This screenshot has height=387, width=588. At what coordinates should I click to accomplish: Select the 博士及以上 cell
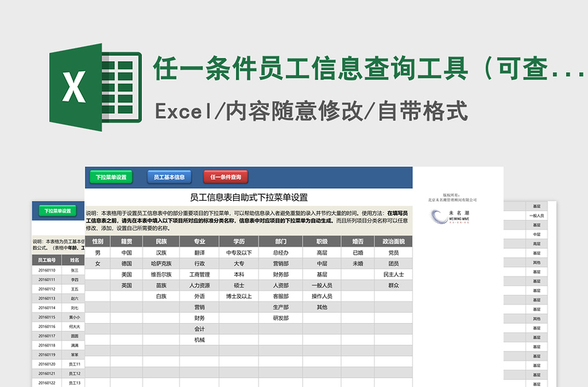click(x=239, y=297)
